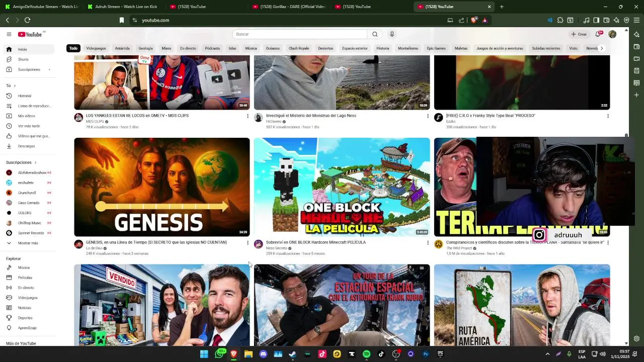Click the Brave Rewards triangle icon
The image size is (644, 362).
(x=485, y=20)
